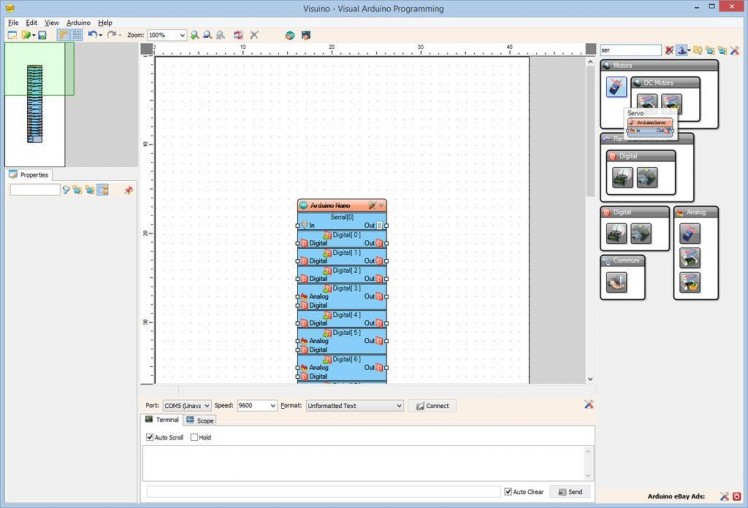This screenshot has height=508, width=748.
Task: Click the delete X icon in toolbar
Action: pos(254,35)
